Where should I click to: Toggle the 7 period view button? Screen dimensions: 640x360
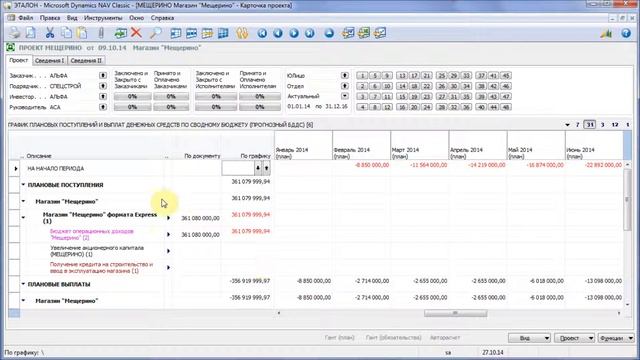tap(578, 124)
